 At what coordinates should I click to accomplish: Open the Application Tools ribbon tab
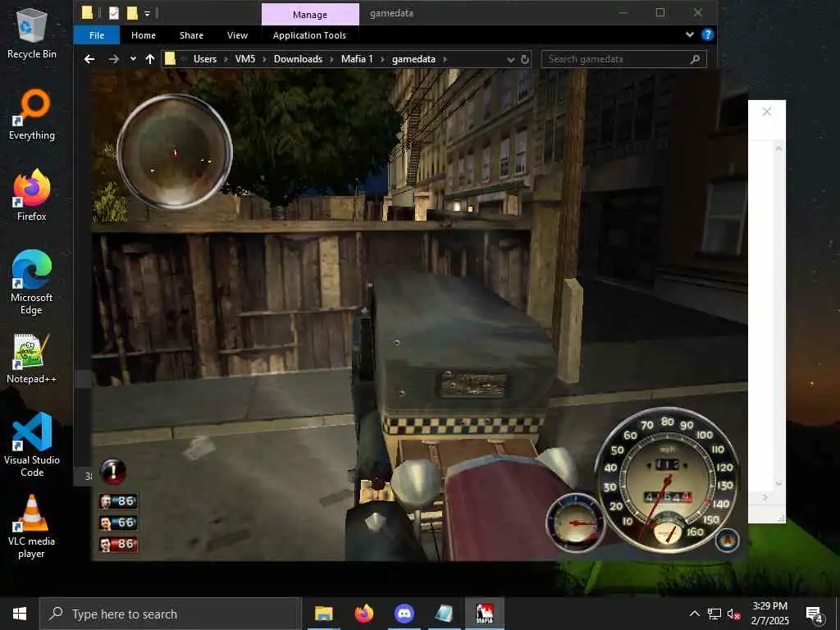[309, 35]
